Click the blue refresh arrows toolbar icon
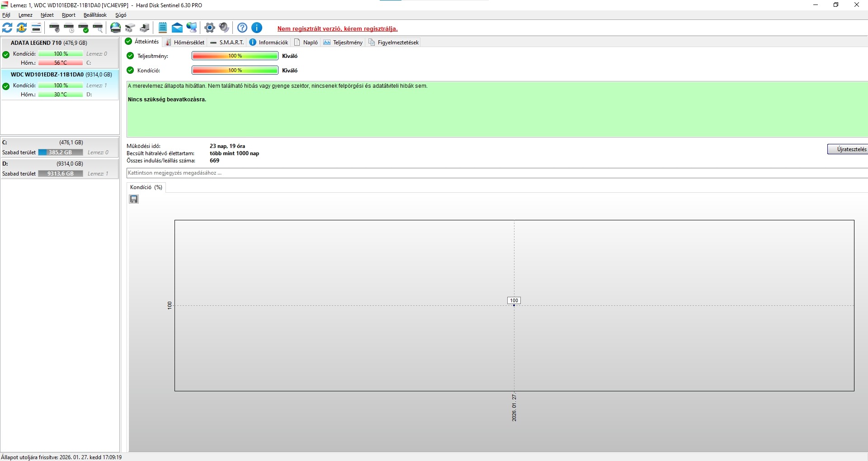This screenshot has height=461, width=868. click(x=7, y=28)
